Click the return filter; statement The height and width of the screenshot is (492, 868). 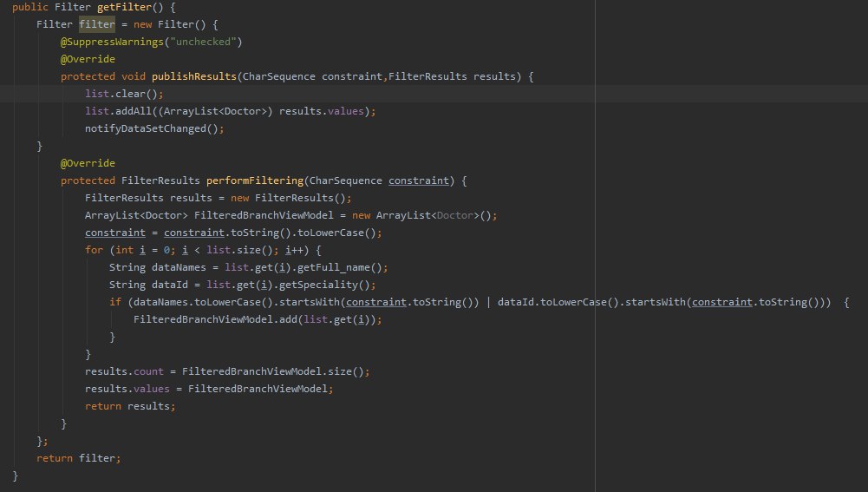pos(79,458)
